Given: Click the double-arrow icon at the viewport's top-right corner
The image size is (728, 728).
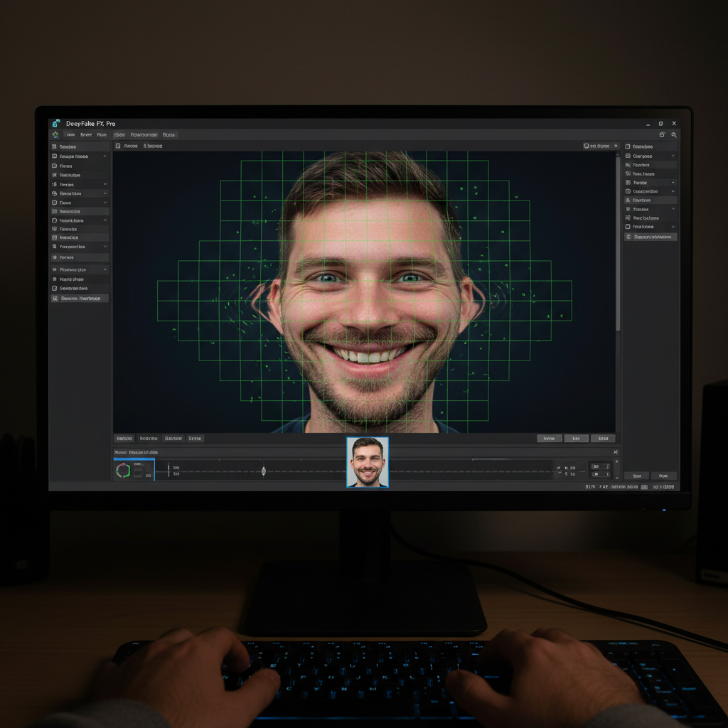Looking at the screenshot, I should pyautogui.click(x=616, y=146).
